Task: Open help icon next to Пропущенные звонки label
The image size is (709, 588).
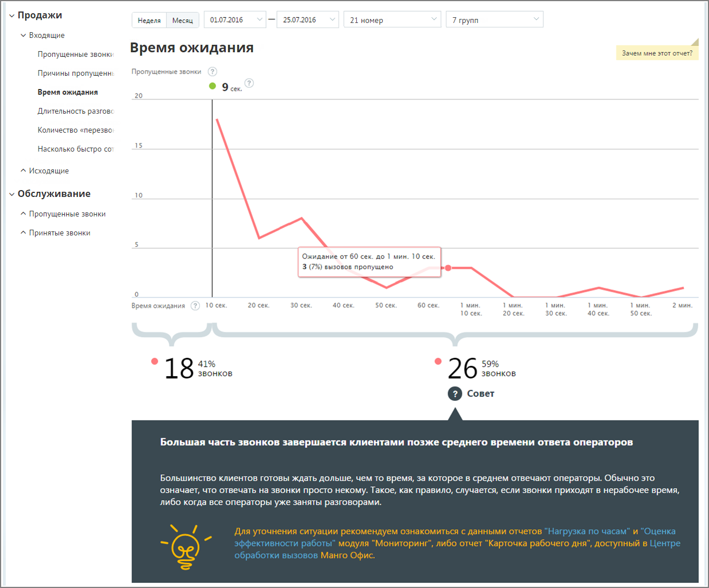Action: (213, 72)
